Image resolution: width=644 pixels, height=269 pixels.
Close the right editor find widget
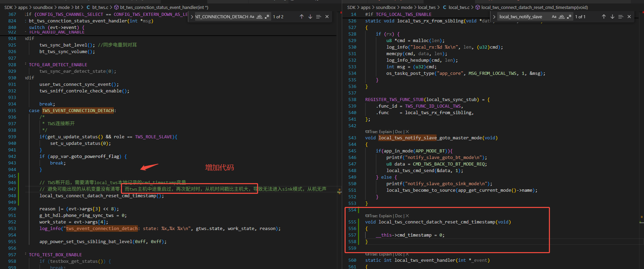[x=629, y=17]
